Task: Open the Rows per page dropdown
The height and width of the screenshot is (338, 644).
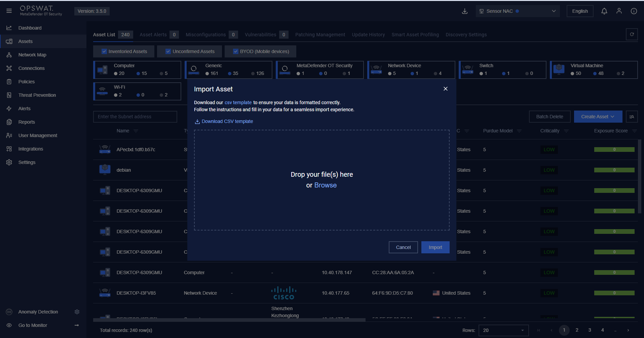Action: coord(503,330)
